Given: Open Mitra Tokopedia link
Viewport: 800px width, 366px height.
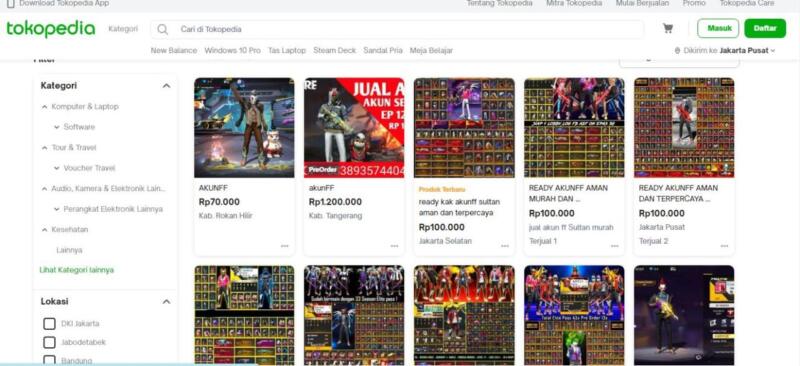Looking at the screenshot, I should pos(574,3).
